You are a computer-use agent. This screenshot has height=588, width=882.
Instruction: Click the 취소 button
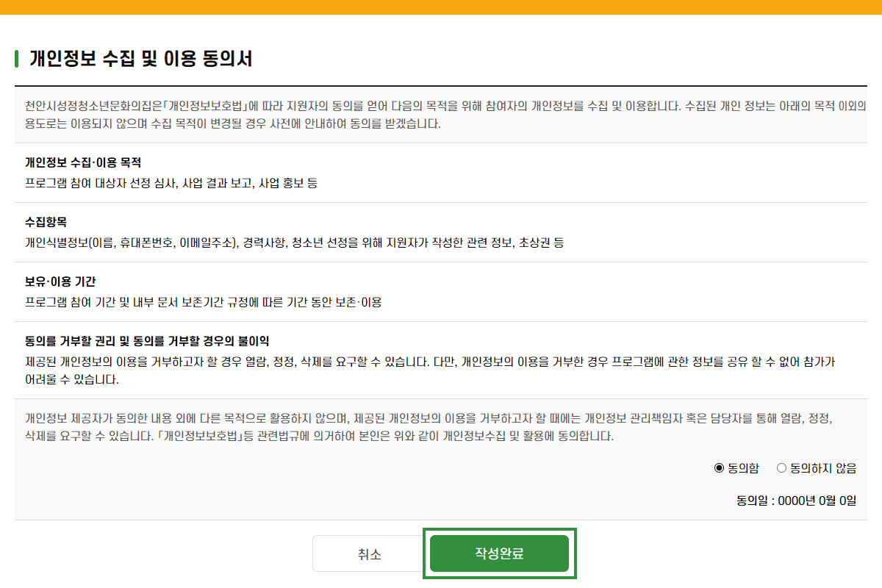(370, 553)
